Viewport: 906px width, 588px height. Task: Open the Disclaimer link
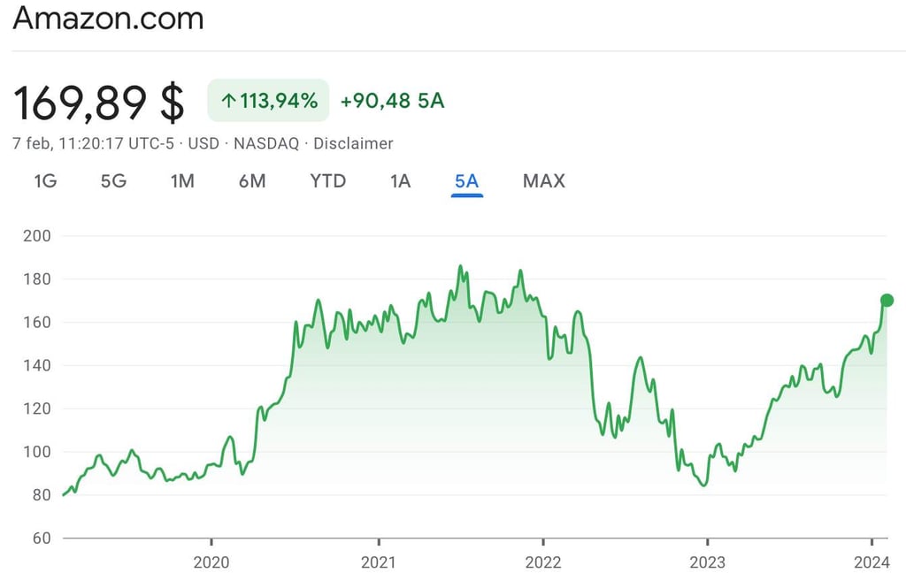click(x=354, y=143)
